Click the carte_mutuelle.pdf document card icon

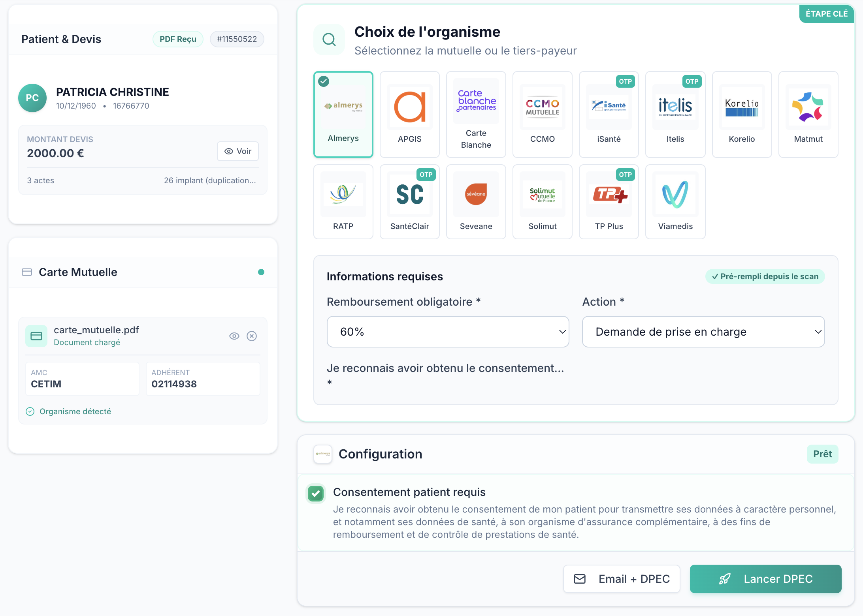pyautogui.click(x=36, y=336)
